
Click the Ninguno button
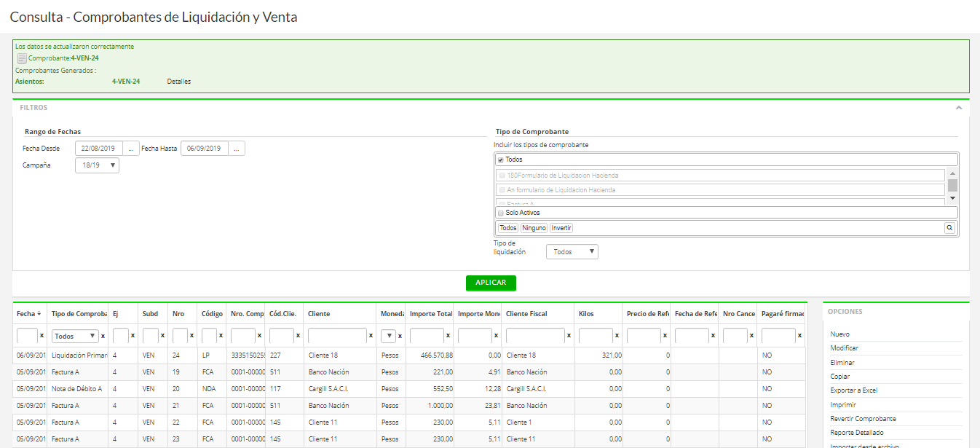[534, 228]
